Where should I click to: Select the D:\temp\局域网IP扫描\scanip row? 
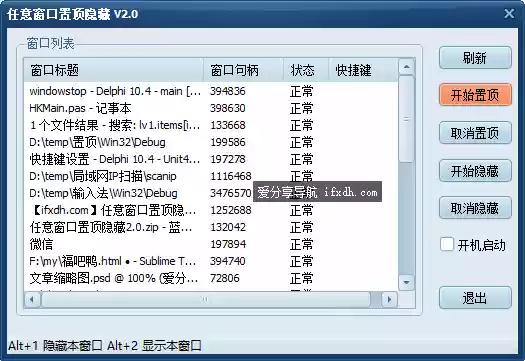pyautogui.click(x=211, y=176)
